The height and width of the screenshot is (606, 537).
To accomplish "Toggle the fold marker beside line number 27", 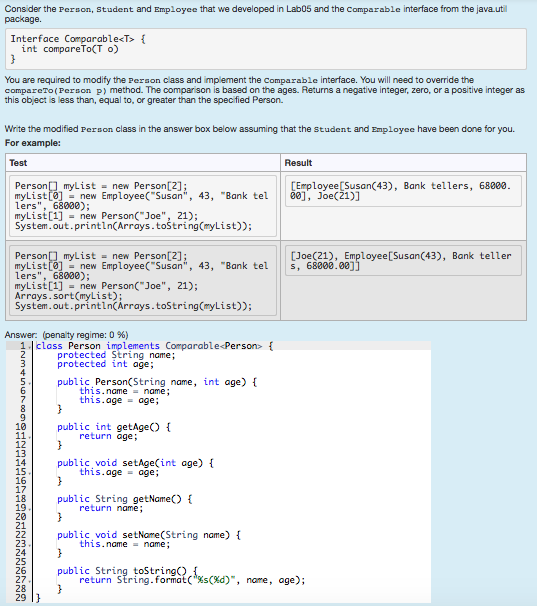I will pos(30,580).
